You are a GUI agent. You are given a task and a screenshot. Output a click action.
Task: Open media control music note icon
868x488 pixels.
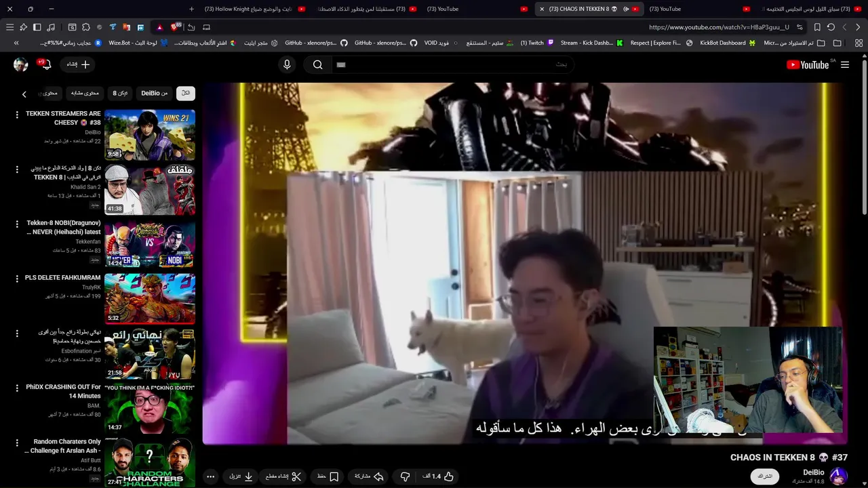tap(51, 27)
